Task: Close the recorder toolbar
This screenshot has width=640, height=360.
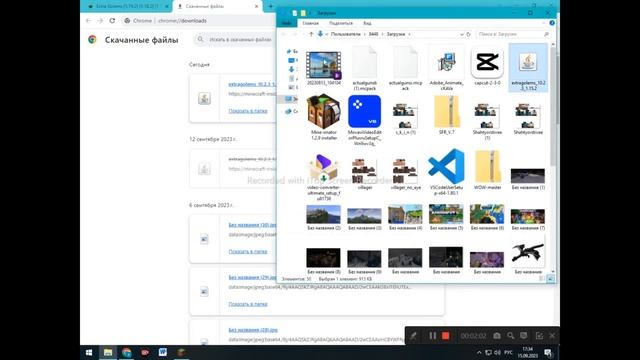Action: coord(552,336)
